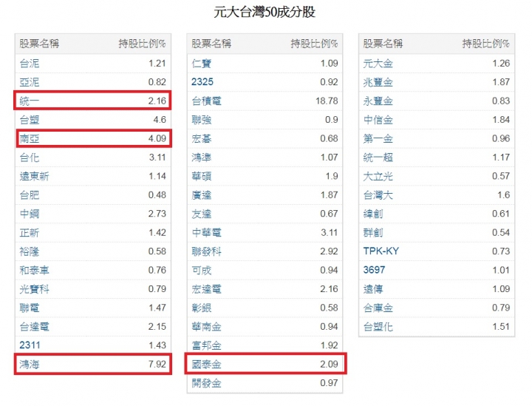The image size is (532, 406).
Task: Open the 中華電 stock link
Action: 206,233
